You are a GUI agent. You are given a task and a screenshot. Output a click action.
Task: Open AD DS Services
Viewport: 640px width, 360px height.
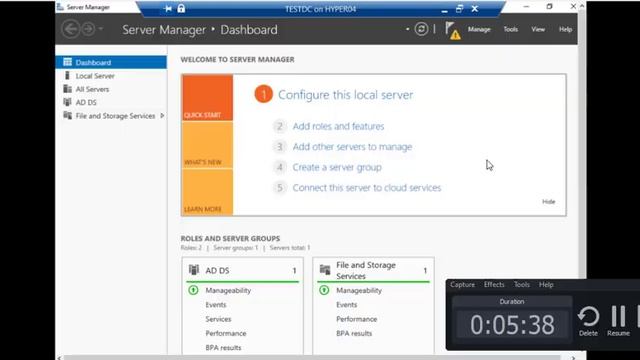[x=218, y=319]
